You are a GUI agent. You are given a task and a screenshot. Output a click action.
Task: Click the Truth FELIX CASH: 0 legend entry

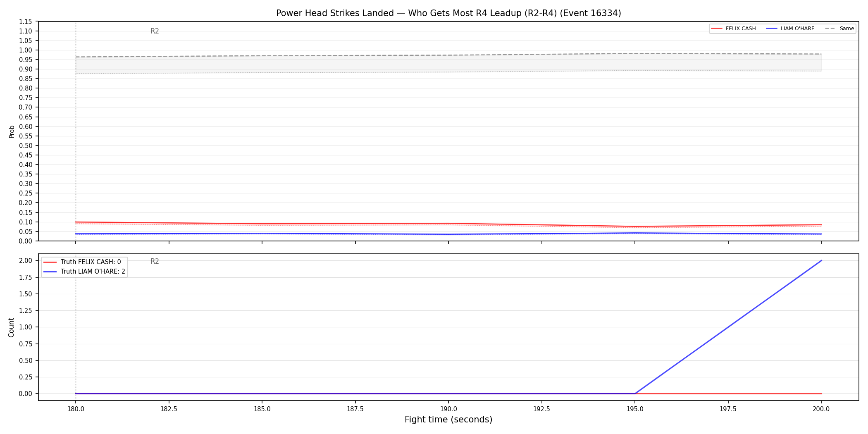pos(82,262)
